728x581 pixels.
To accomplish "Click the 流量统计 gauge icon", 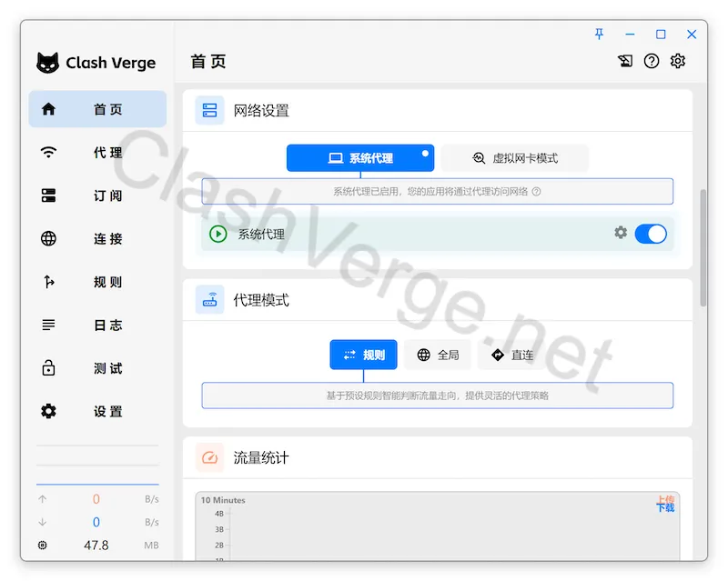I will tap(209, 457).
